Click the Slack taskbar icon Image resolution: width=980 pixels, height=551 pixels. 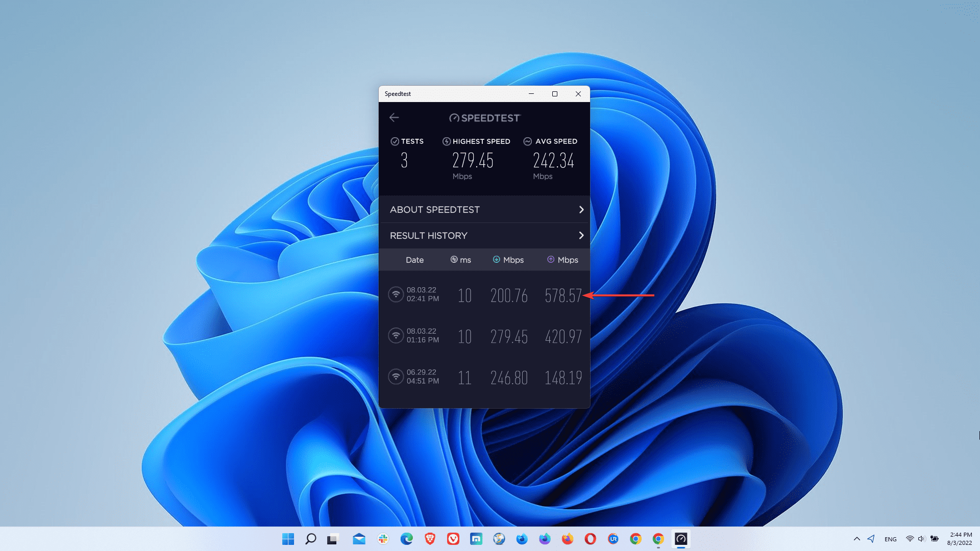click(x=383, y=539)
